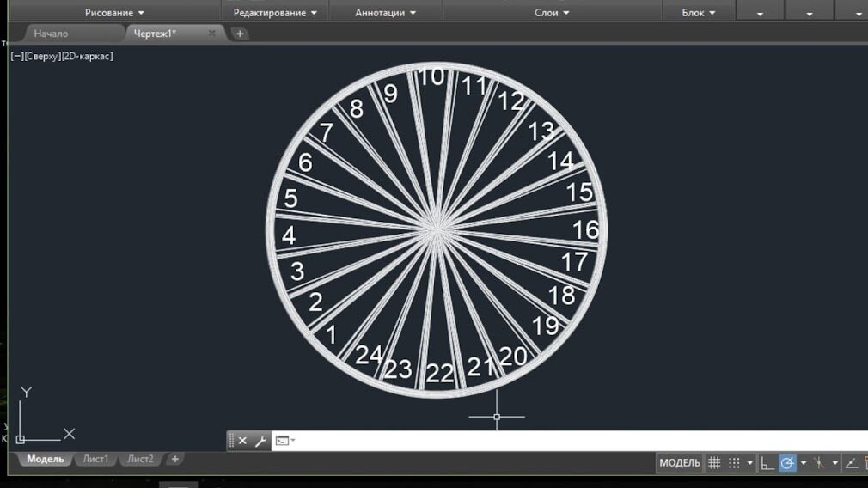Open the Начало file tab

[x=51, y=34]
